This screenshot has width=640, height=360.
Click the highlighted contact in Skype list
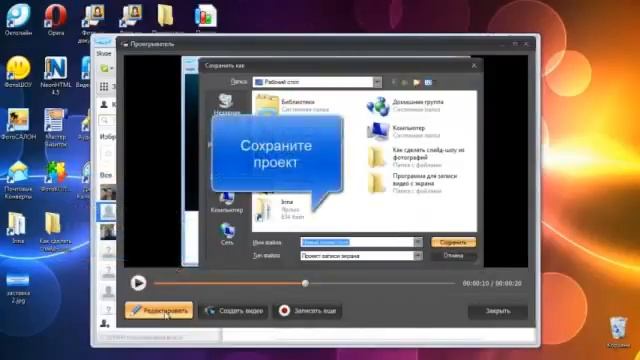coord(107,212)
